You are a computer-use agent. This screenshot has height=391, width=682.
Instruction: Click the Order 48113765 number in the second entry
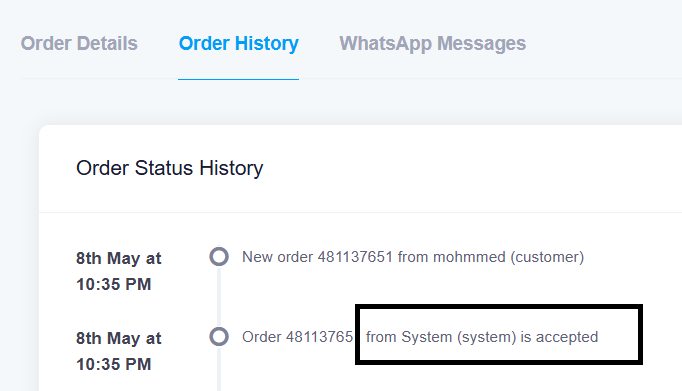(298, 337)
